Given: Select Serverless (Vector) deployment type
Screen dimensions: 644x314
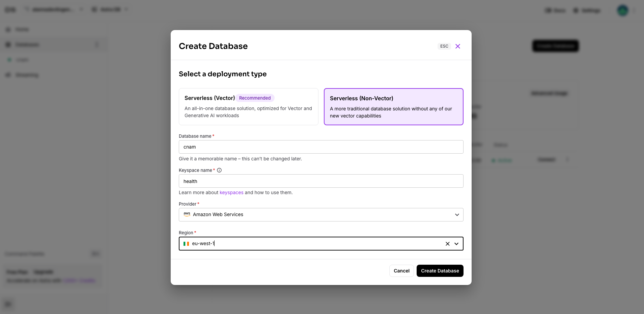Looking at the screenshot, I should tap(248, 107).
